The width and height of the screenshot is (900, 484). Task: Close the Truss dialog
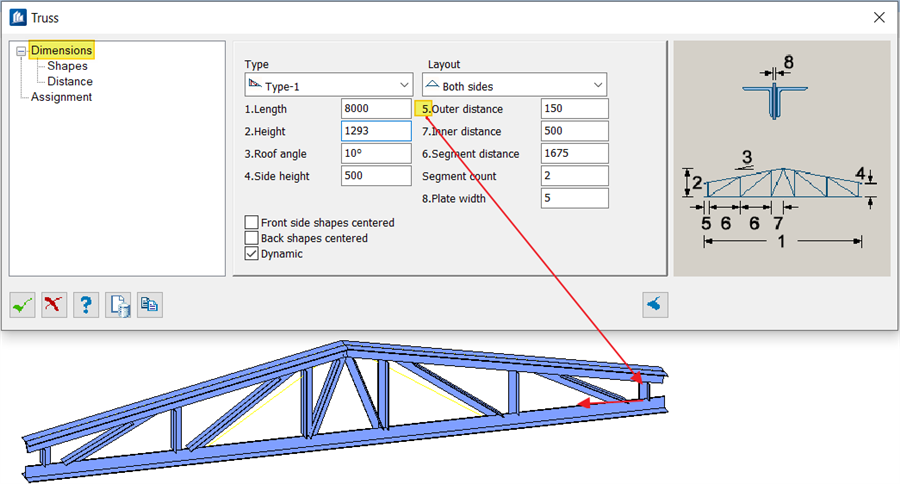click(x=879, y=18)
